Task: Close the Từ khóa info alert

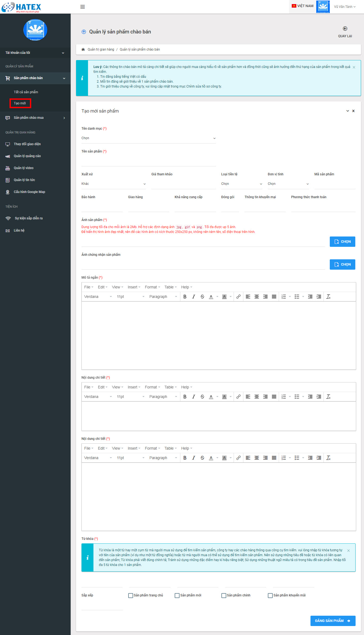Action: (x=349, y=550)
